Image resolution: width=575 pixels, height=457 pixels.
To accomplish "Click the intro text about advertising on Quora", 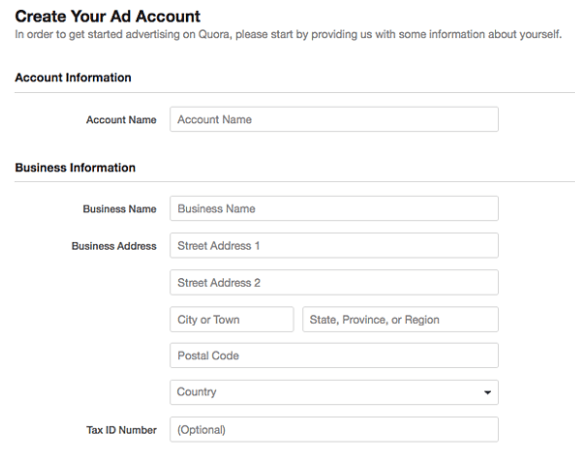I will coord(288,34).
